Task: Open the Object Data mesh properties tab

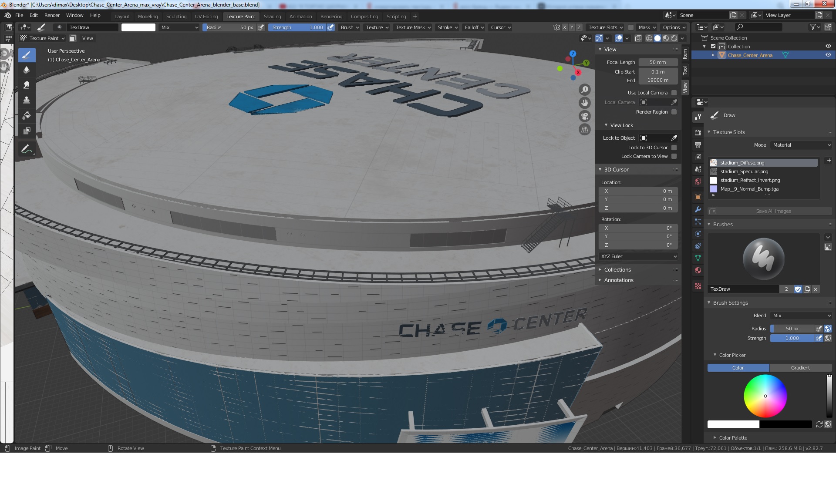Action: click(698, 258)
